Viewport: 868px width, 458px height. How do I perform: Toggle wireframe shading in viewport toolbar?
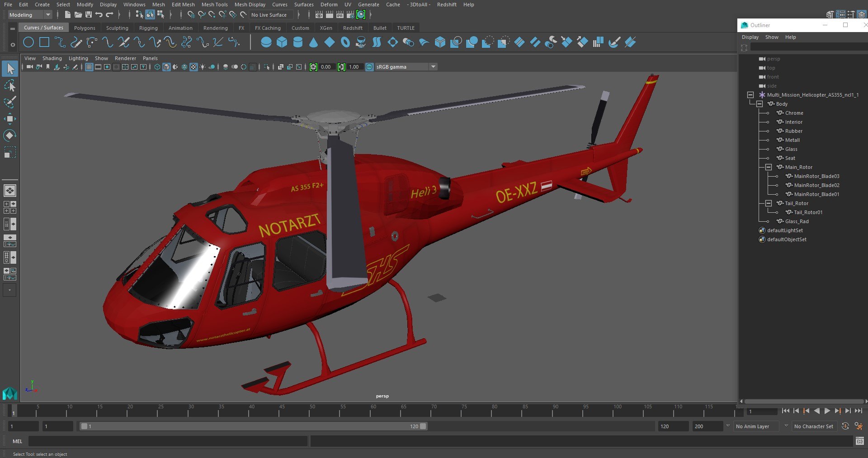pyautogui.click(x=157, y=67)
